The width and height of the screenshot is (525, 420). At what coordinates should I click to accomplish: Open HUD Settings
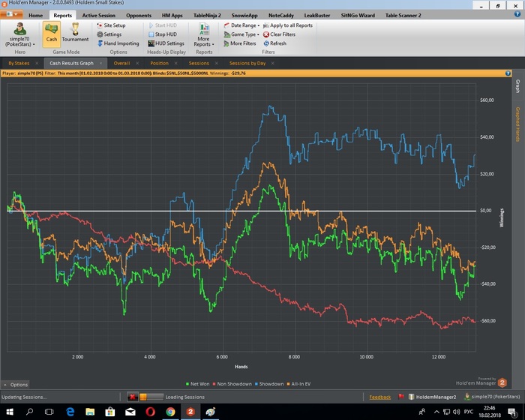point(166,43)
